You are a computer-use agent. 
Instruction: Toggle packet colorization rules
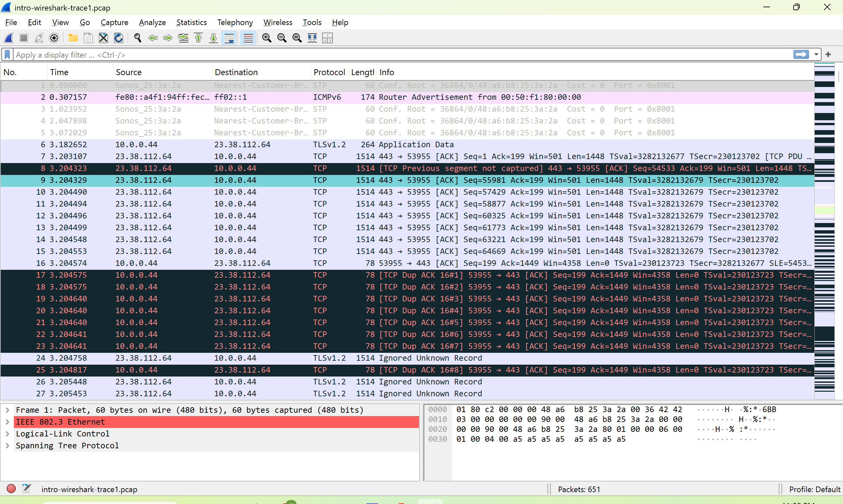[x=248, y=38]
